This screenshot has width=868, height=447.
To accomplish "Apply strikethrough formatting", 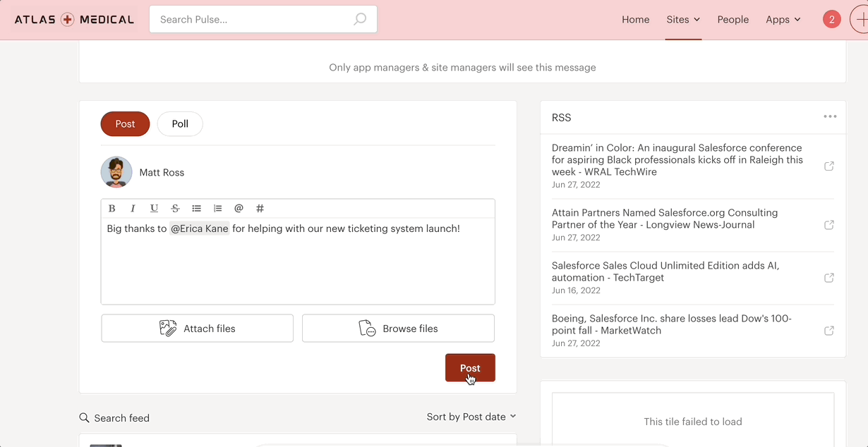I will [x=175, y=208].
